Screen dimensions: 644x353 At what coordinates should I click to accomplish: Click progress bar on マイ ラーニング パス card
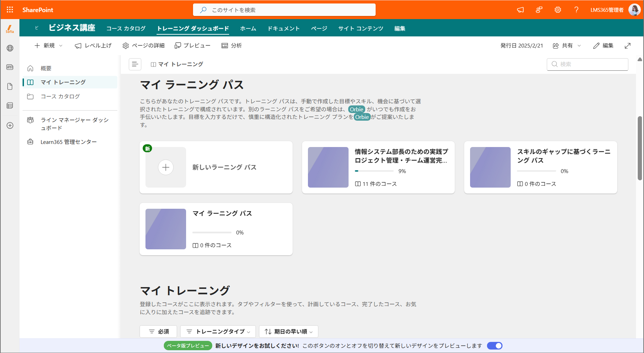pos(212,232)
